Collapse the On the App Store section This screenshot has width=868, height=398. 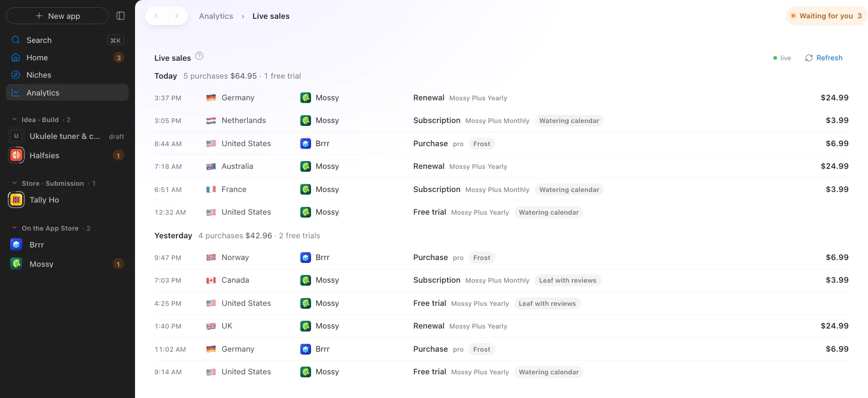(14, 228)
